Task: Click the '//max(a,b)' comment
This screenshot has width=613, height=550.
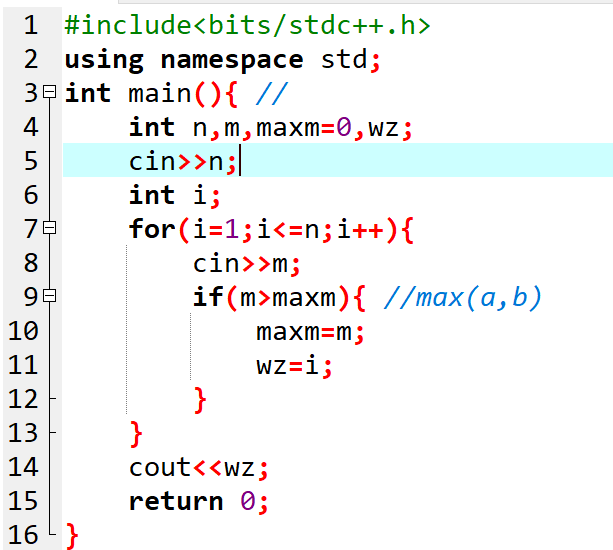Action: [x=462, y=297]
